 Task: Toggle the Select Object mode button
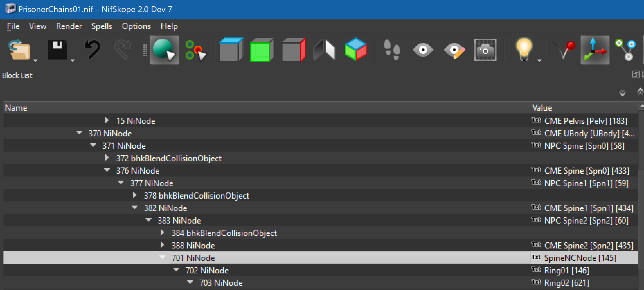click(x=164, y=50)
